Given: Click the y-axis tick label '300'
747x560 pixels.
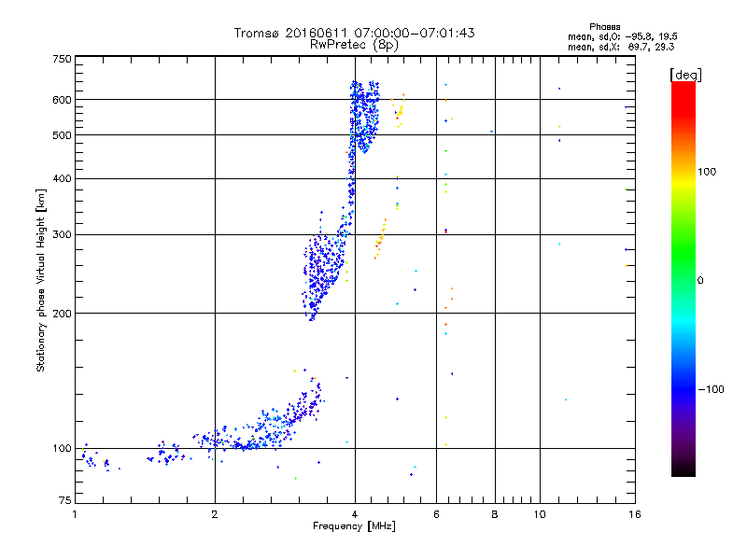Looking at the screenshot, I should [62, 235].
